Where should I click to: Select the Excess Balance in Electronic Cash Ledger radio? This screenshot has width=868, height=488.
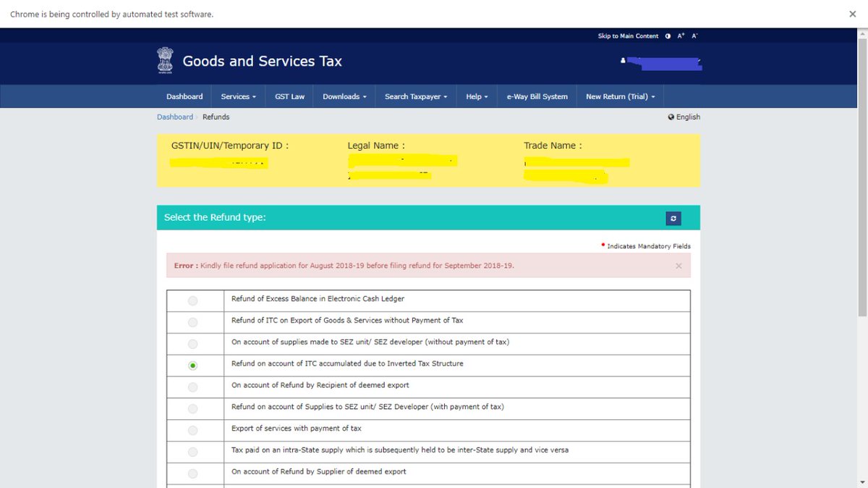coord(192,300)
